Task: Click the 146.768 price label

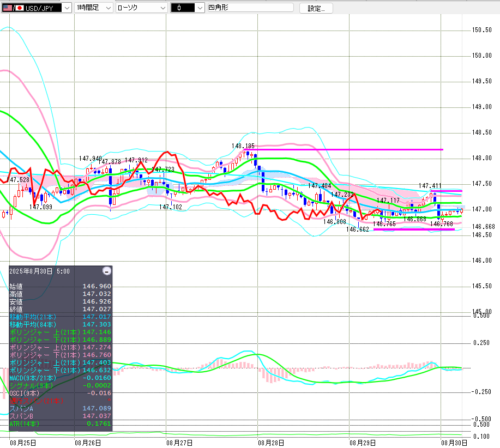Action: tap(442, 223)
